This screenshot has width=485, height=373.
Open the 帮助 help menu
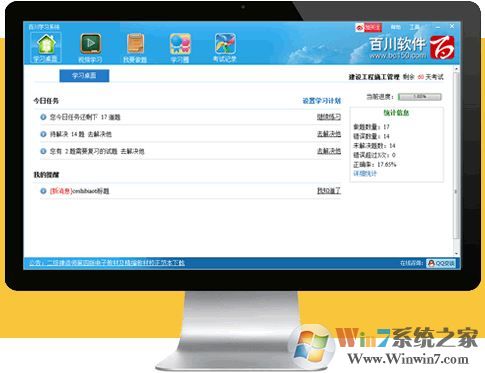point(396,27)
